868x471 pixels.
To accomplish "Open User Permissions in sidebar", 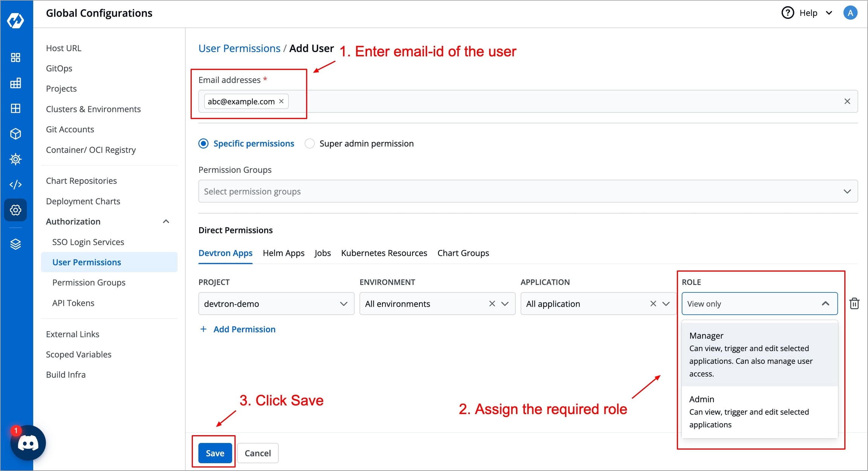I will pyautogui.click(x=109, y=262).
